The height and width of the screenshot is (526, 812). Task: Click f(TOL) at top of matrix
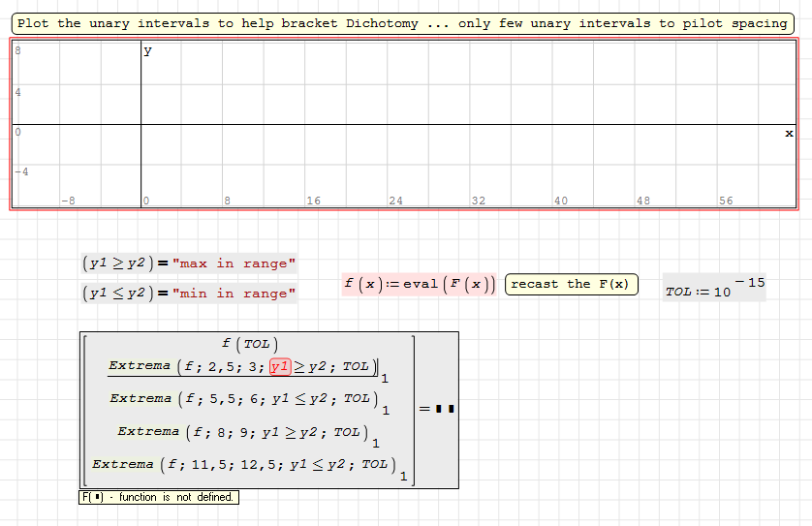250,344
